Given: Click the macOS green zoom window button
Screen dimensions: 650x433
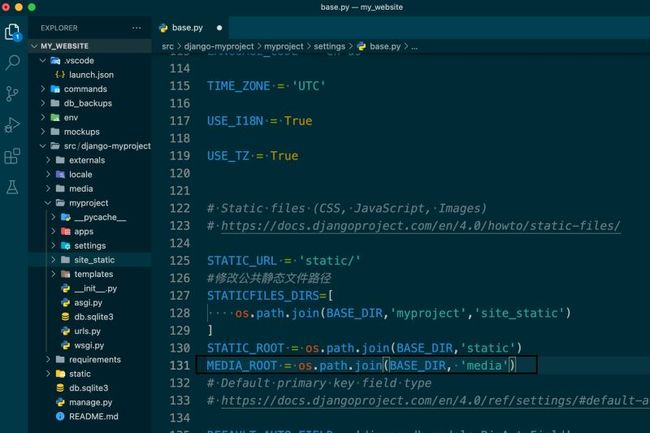Looking at the screenshot, I should point(32,7).
